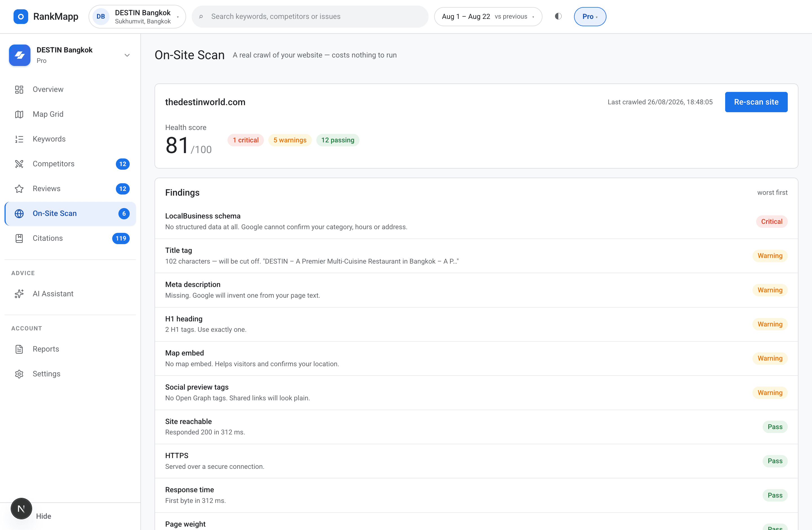Click the RankMapp logo icon
The height and width of the screenshot is (530, 812).
click(21, 16)
